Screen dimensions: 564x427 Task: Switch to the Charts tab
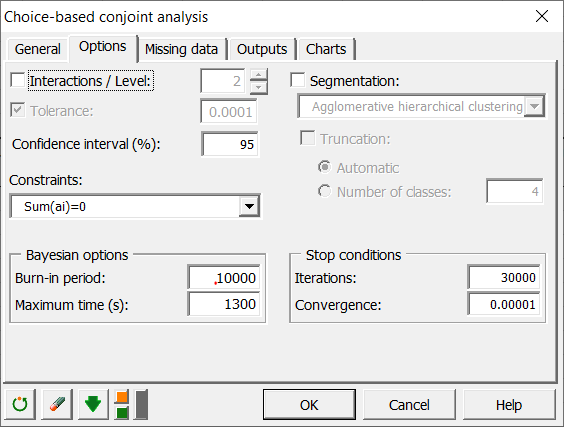(x=326, y=49)
